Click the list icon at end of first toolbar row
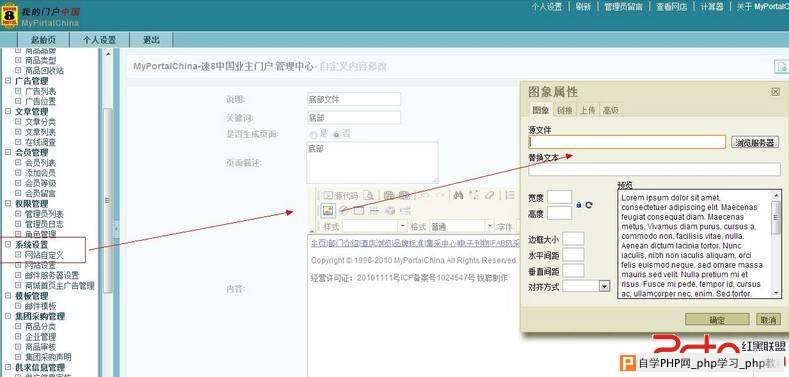 pyautogui.click(x=510, y=195)
